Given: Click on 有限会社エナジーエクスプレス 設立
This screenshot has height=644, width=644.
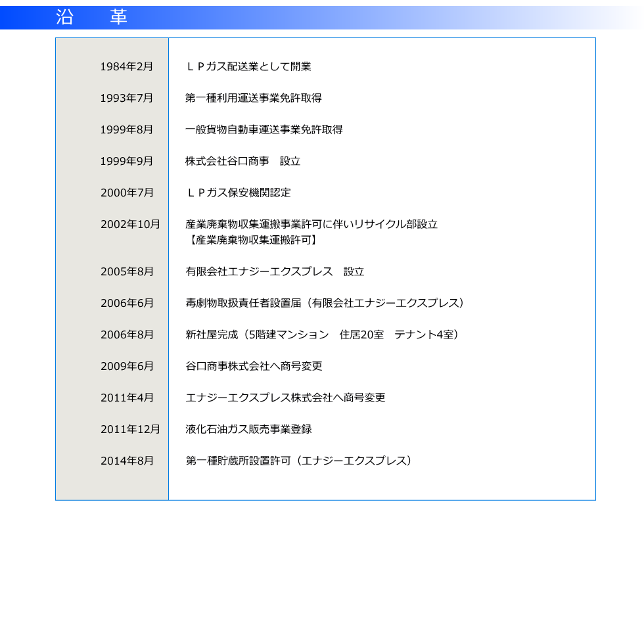Looking at the screenshot, I should point(275,271).
